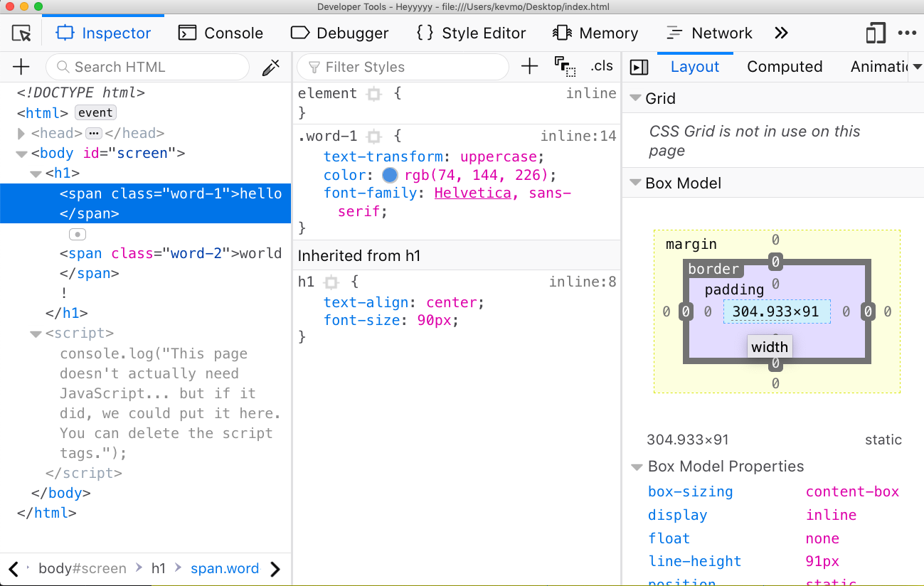924x586 pixels.
Task: Toggle responsive design mode icon
Action: 876,33
